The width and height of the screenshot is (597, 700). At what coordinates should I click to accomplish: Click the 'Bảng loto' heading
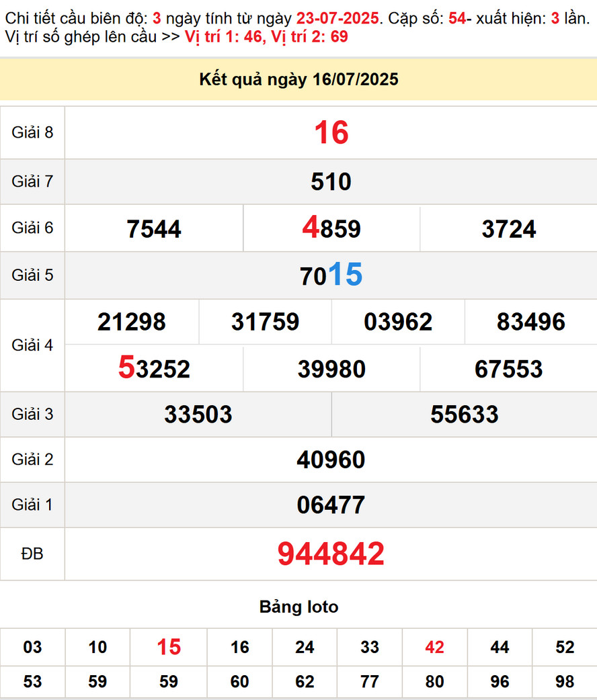tap(298, 607)
